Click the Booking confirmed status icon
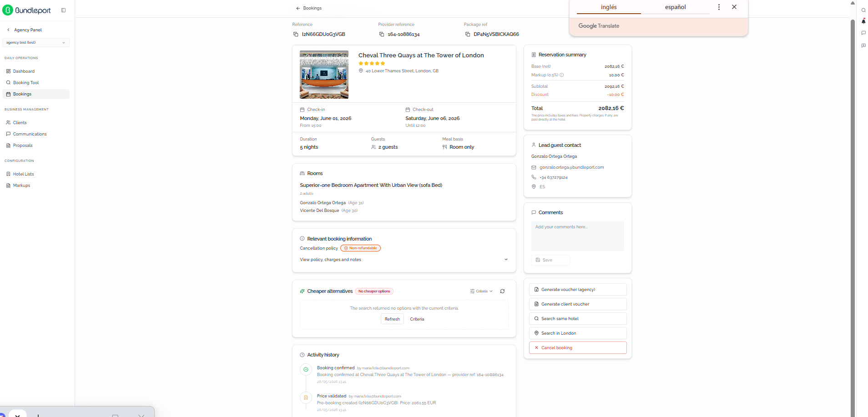 pyautogui.click(x=306, y=370)
